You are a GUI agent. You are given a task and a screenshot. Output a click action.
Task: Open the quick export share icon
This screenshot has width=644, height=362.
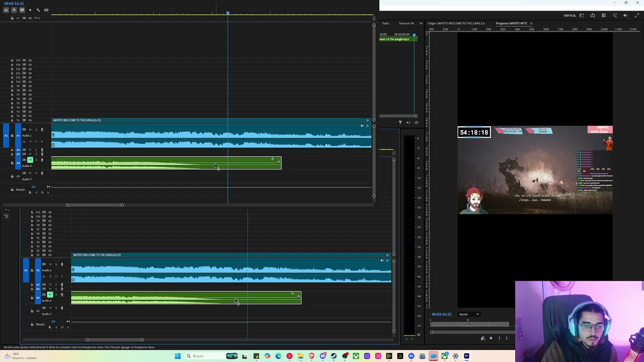(x=593, y=16)
